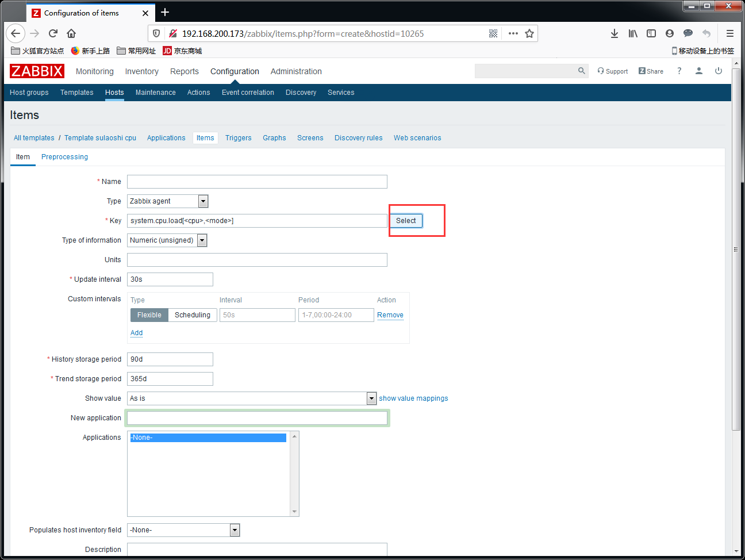Open the Configuration menu
The image size is (745, 560).
click(x=235, y=71)
